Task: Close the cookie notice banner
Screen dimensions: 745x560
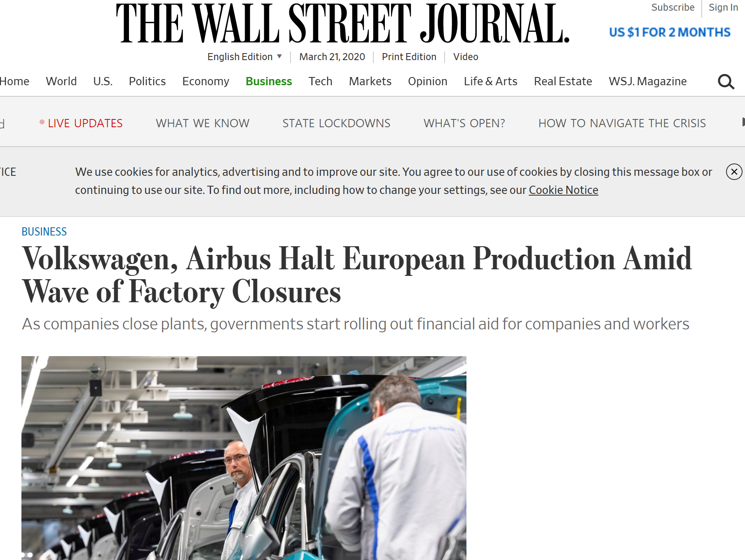Action: coord(734,172)
